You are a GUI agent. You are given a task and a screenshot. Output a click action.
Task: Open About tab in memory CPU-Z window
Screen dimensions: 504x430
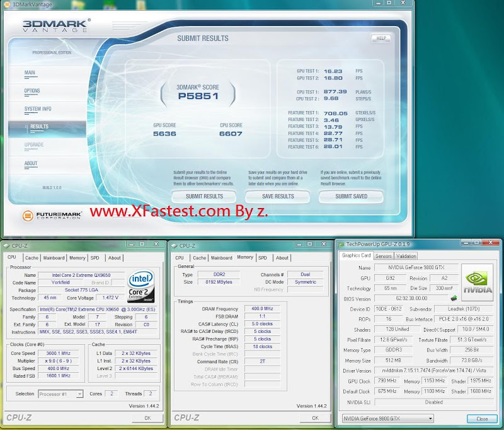coord(282,258)
